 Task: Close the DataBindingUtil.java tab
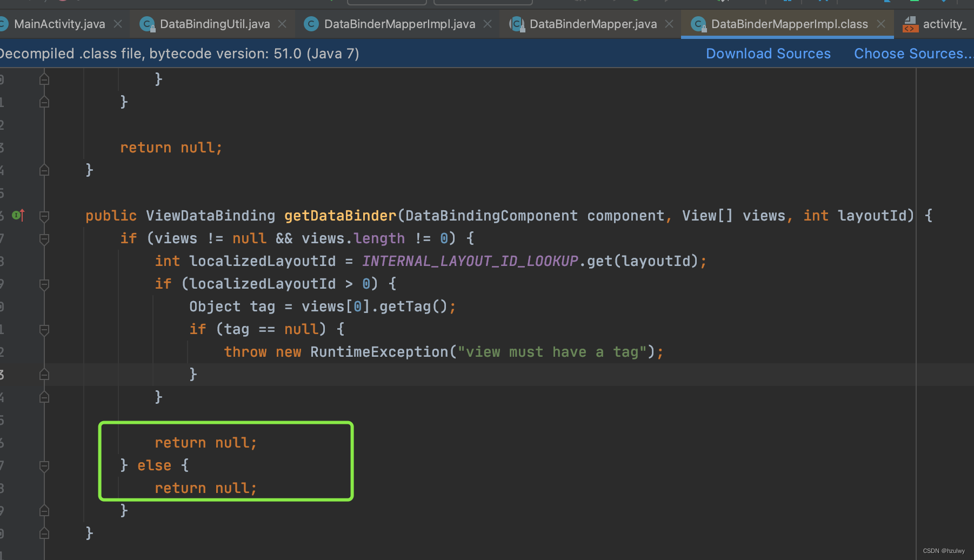click(x=282, y=24)
